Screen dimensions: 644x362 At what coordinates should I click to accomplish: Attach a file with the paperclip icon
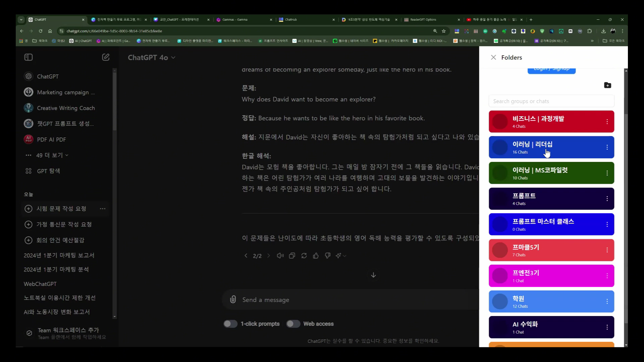(x=233, y=299)
